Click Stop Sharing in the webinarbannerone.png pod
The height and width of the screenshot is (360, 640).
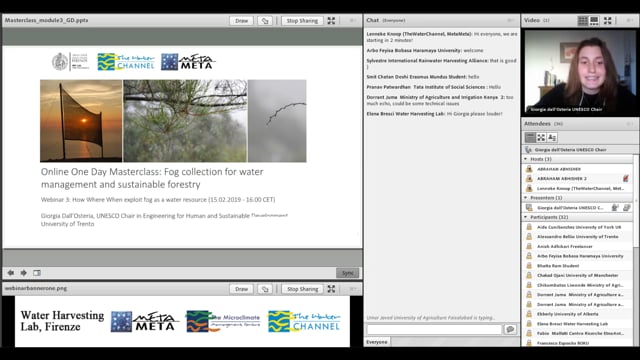point(302,289)
